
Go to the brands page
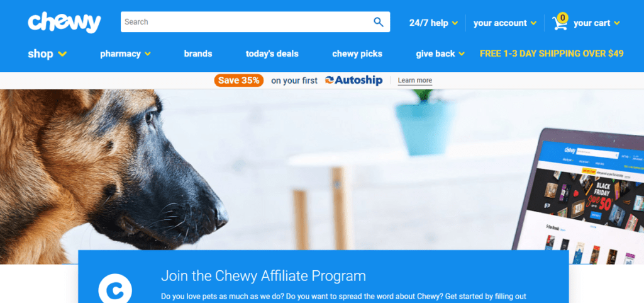point(198,54)
